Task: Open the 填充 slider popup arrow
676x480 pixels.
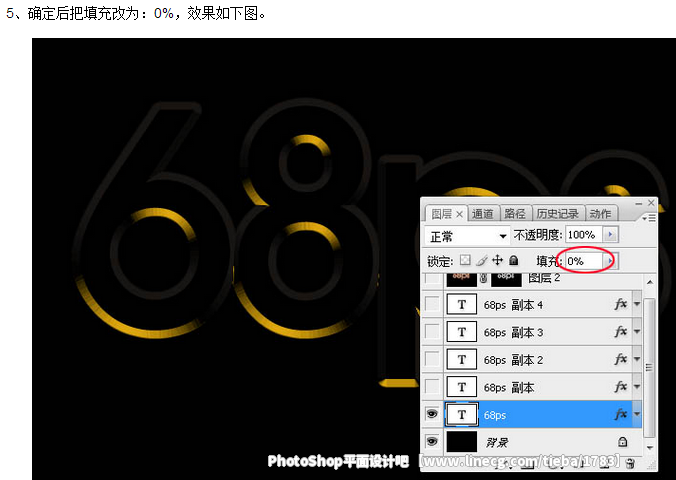Action: (611, 261)
